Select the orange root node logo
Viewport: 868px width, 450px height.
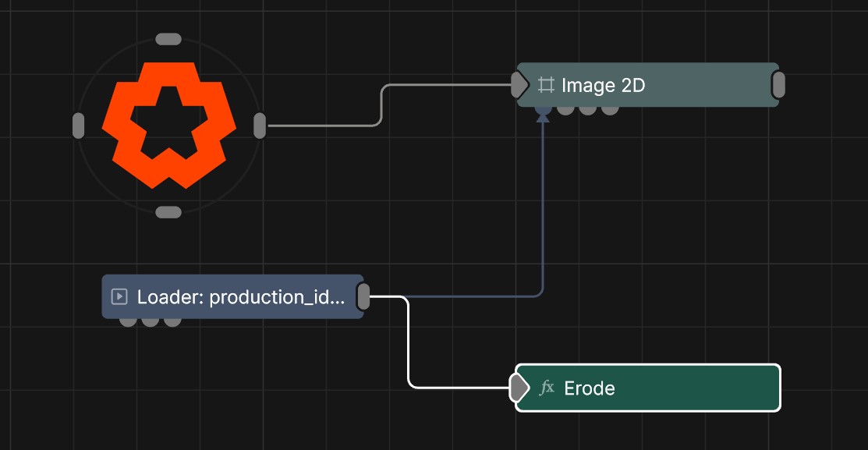click(x=168, y=125)
